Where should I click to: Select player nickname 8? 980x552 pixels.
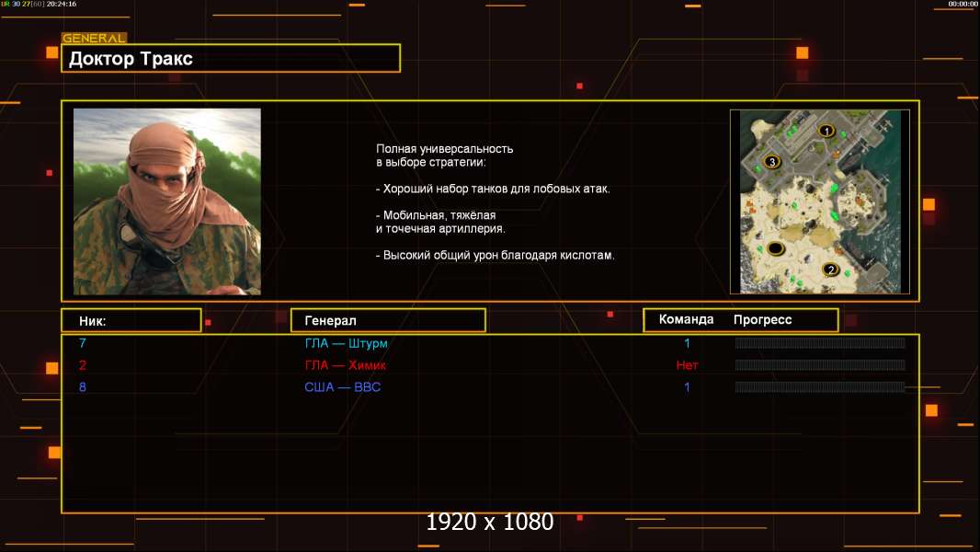tap(83, 387)
